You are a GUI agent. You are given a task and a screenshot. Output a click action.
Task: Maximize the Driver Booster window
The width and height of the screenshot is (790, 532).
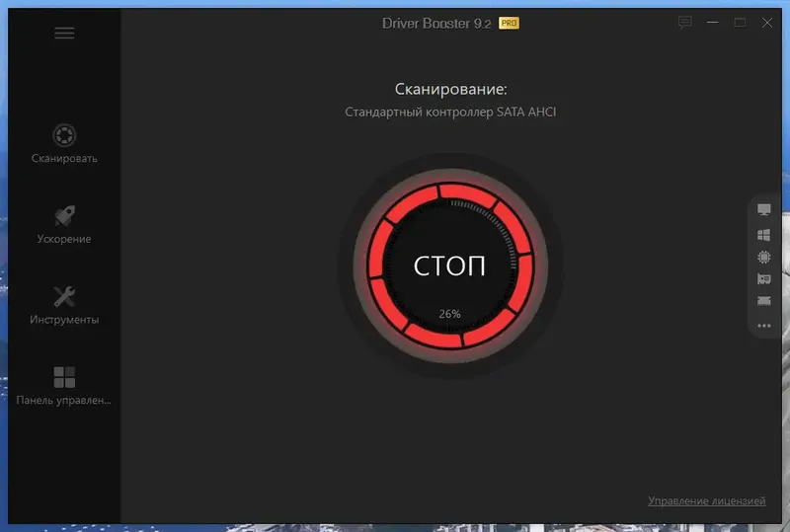740,22
